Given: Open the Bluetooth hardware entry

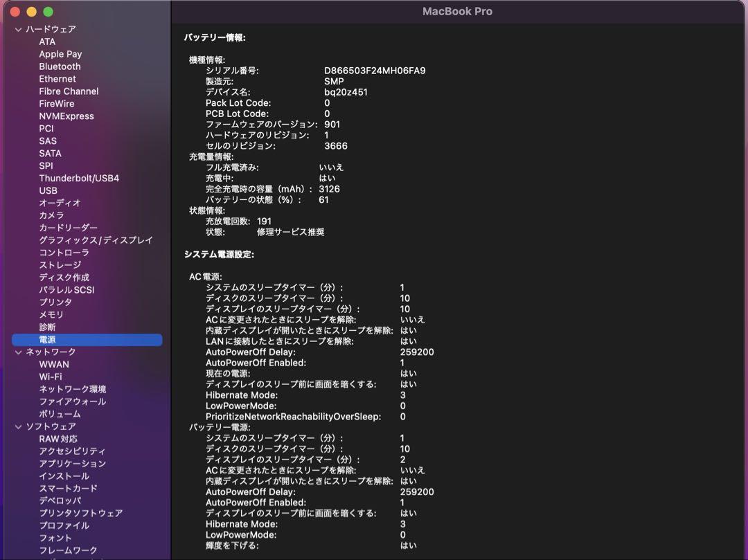Looking at the screenshot, I should pyautogui.click(x=60, y=66).
